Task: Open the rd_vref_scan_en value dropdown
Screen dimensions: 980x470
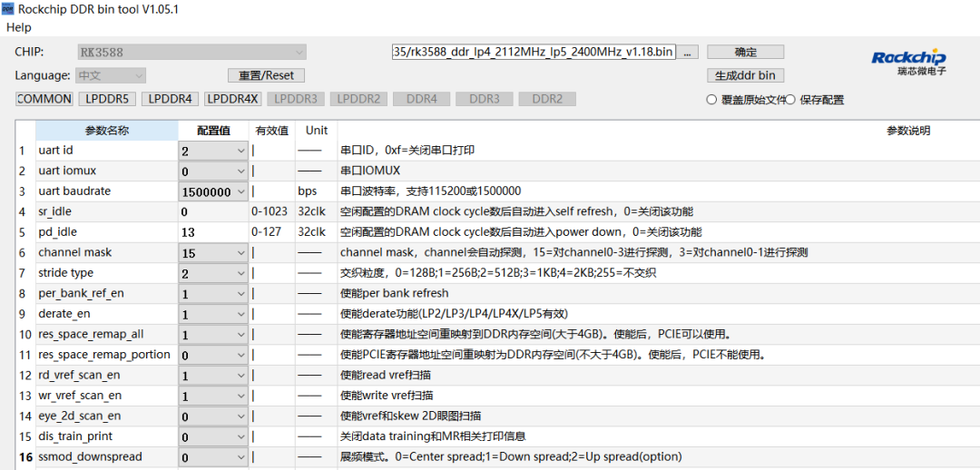Action: (x=213, y=376)
